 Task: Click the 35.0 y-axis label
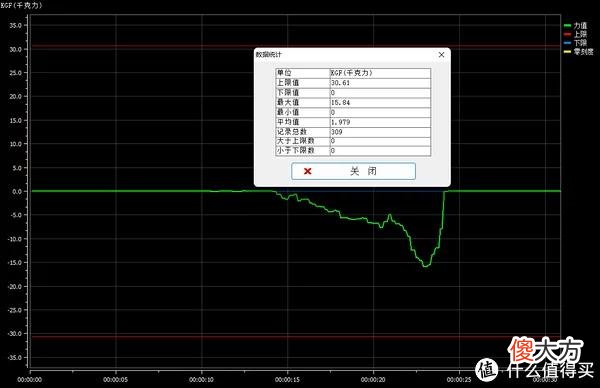pyautogui.click(x=16, y=26)
